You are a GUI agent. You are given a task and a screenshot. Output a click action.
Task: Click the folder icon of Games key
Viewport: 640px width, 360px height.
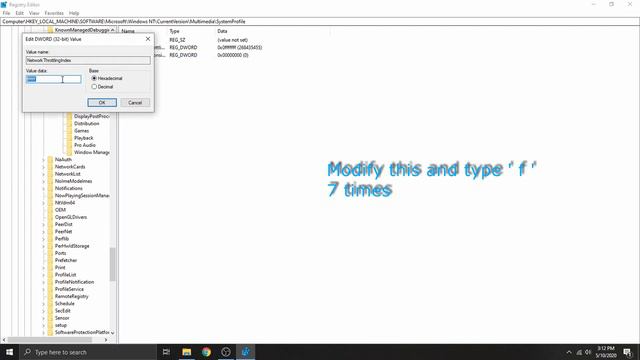69,131
